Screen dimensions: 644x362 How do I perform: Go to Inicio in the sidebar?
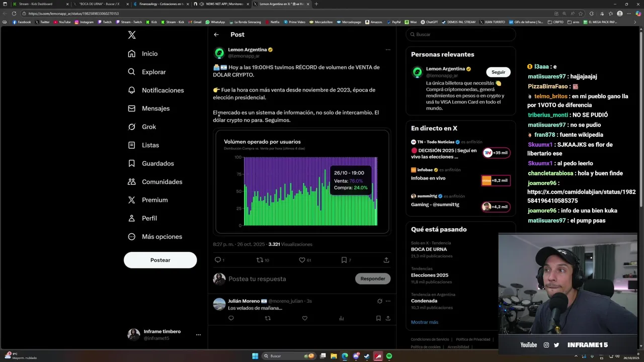point(143,54)
